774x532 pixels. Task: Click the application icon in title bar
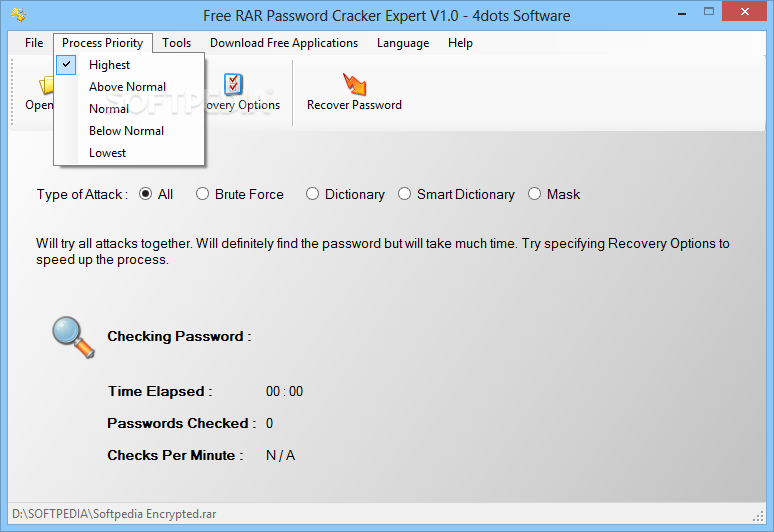point(19,14)
